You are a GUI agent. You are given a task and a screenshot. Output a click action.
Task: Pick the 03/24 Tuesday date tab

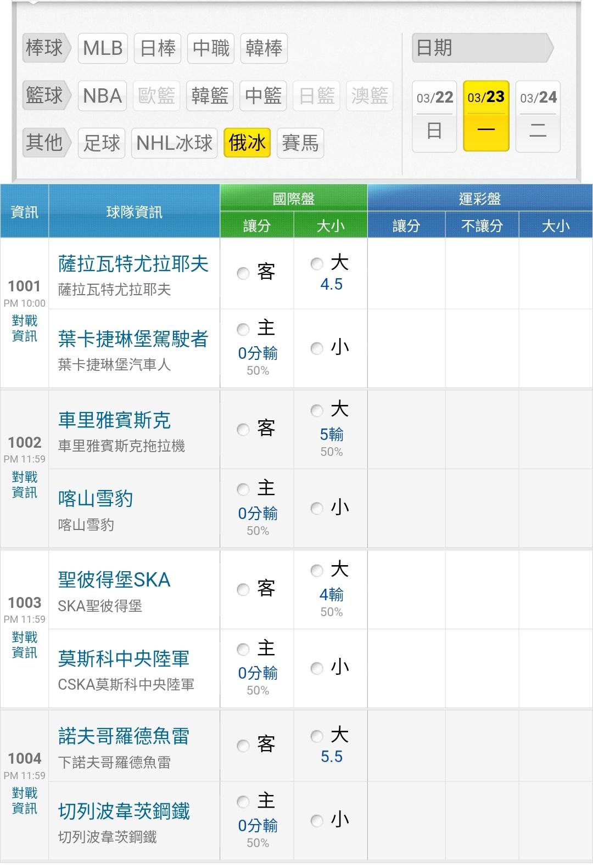click(538, 116)
